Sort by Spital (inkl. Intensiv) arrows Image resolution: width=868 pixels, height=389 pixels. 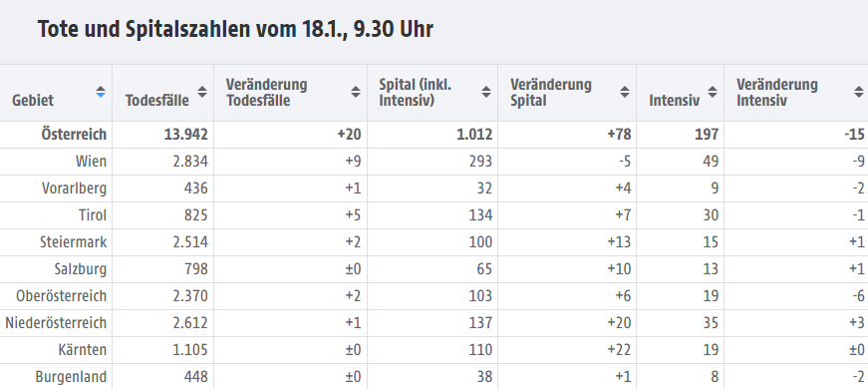pyautogui.click(x=486, y=92)
